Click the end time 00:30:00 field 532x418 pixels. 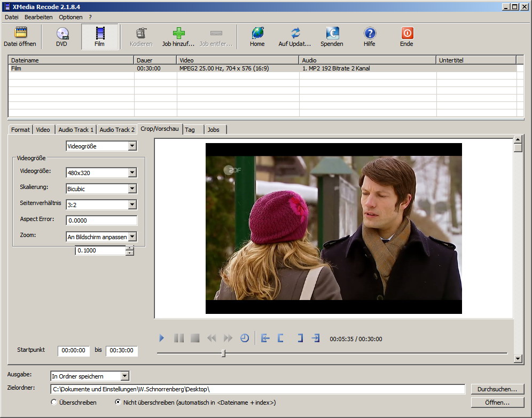tap(121, 351)
